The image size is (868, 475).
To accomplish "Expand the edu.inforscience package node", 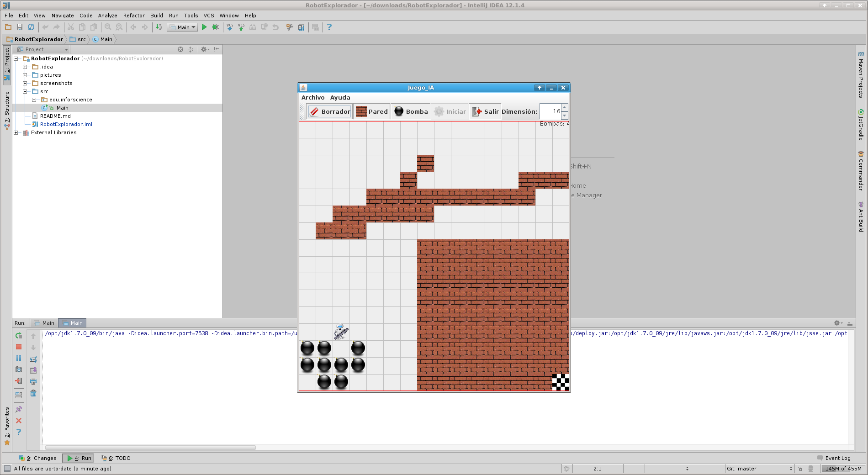I will point(34,100).
